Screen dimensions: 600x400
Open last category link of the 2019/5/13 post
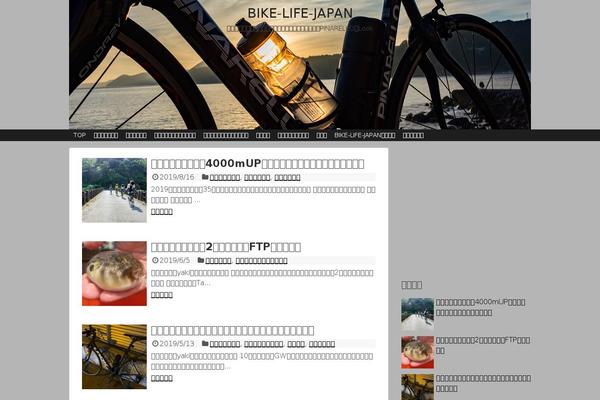[321, 344]
